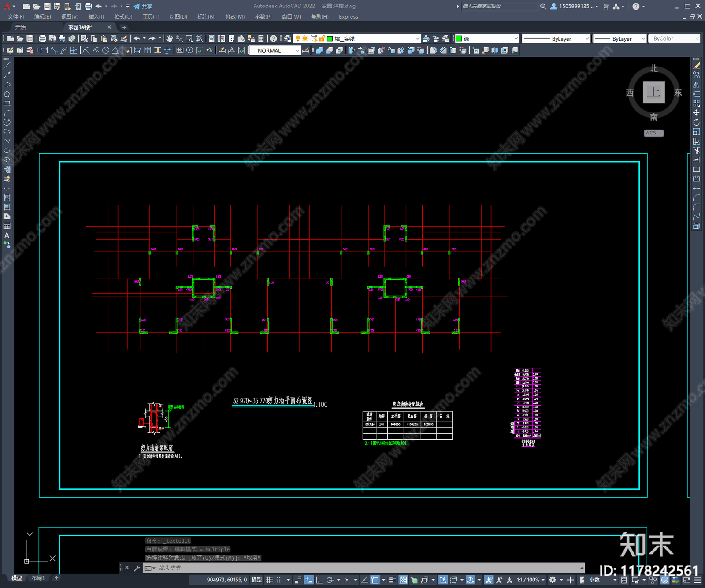
Task: Click the Pan hand tool icon
Action: coord(170,39)
